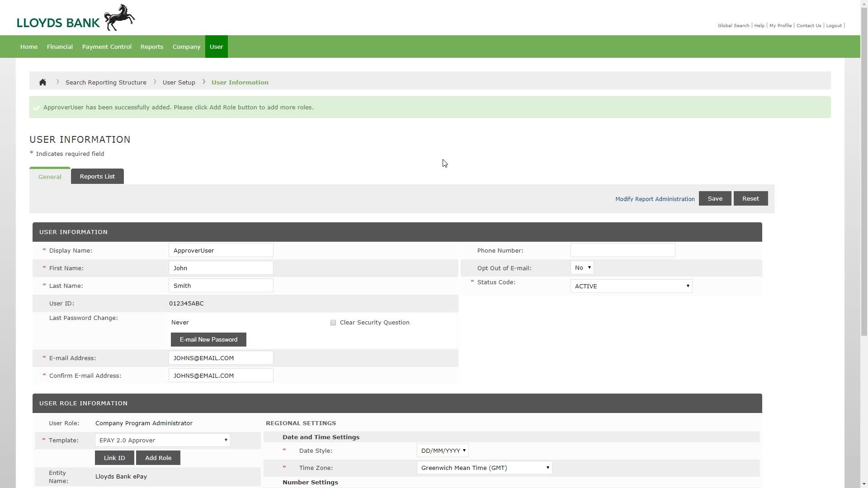The height and width of the screenshot is (488, 868).
Task: Select the Financial menu item
Action: click(60, 47)
